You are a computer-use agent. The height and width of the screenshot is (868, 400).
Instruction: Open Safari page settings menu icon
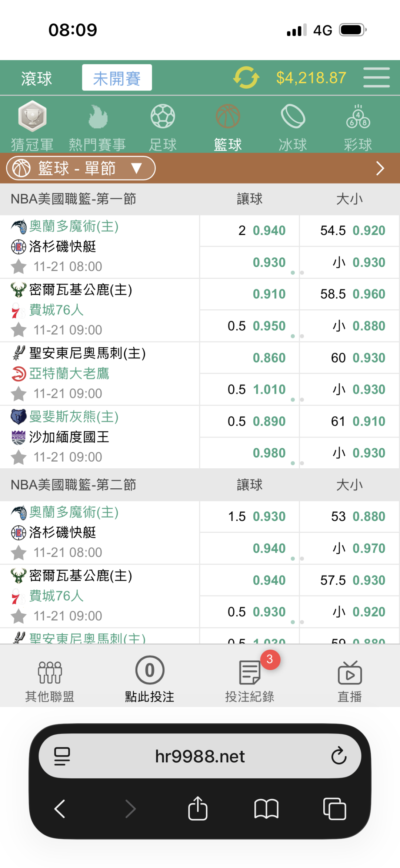coord(62,756)
